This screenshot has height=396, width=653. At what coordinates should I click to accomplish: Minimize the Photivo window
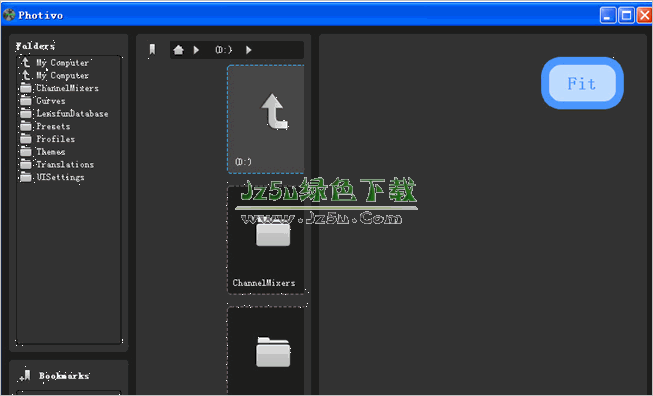pos(608,15)
